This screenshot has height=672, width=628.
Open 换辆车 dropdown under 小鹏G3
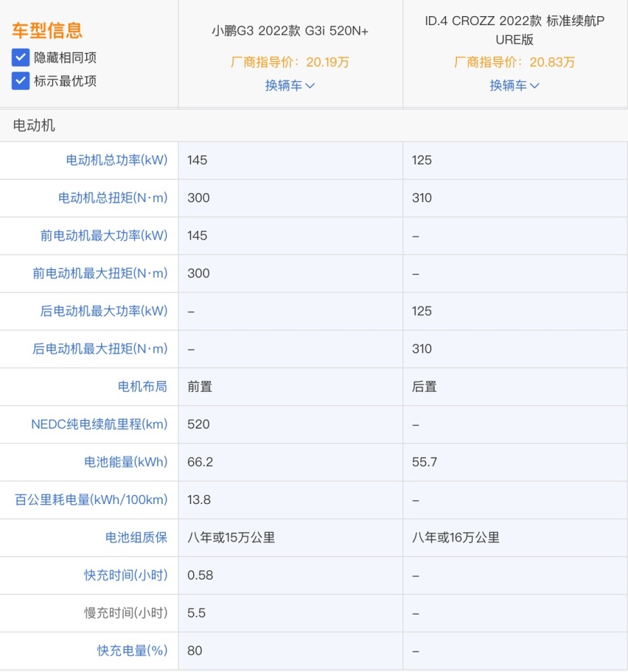pos(290,85)
